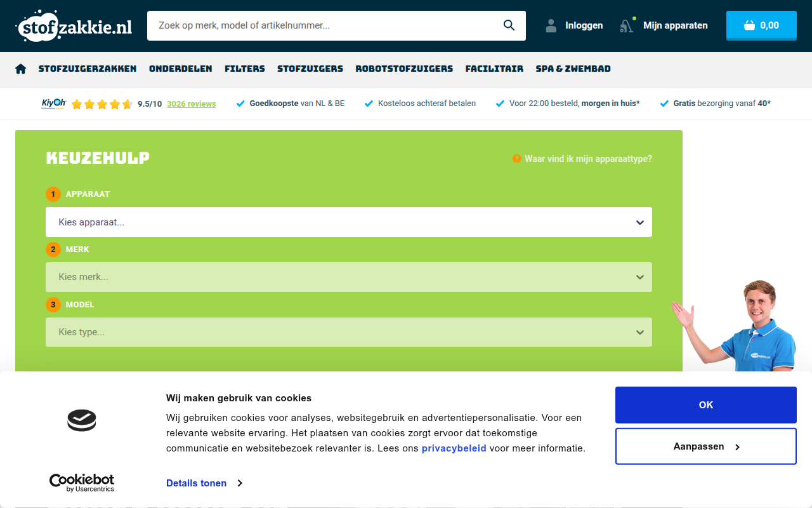Click the Cookiebot logo

click(x=82, y=483)
